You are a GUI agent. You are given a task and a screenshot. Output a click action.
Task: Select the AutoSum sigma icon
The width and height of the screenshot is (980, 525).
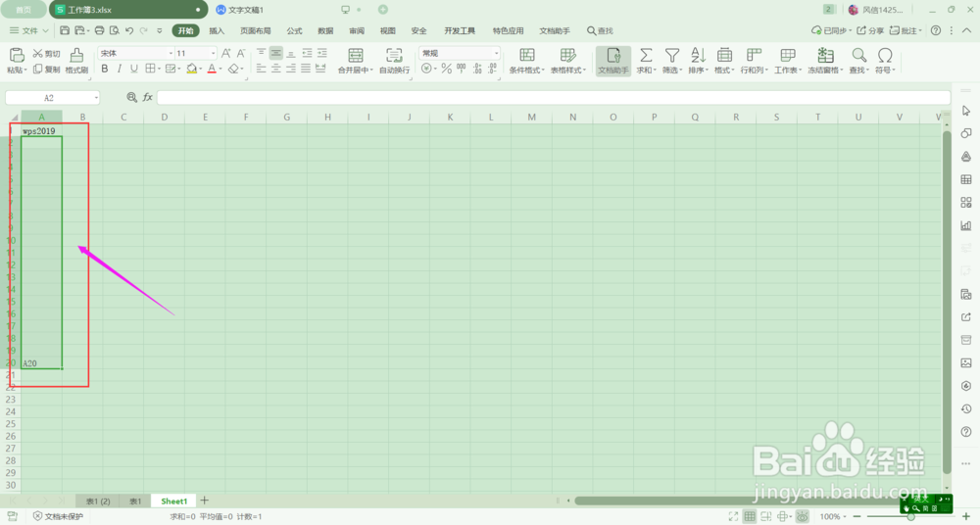pos(646,55)
